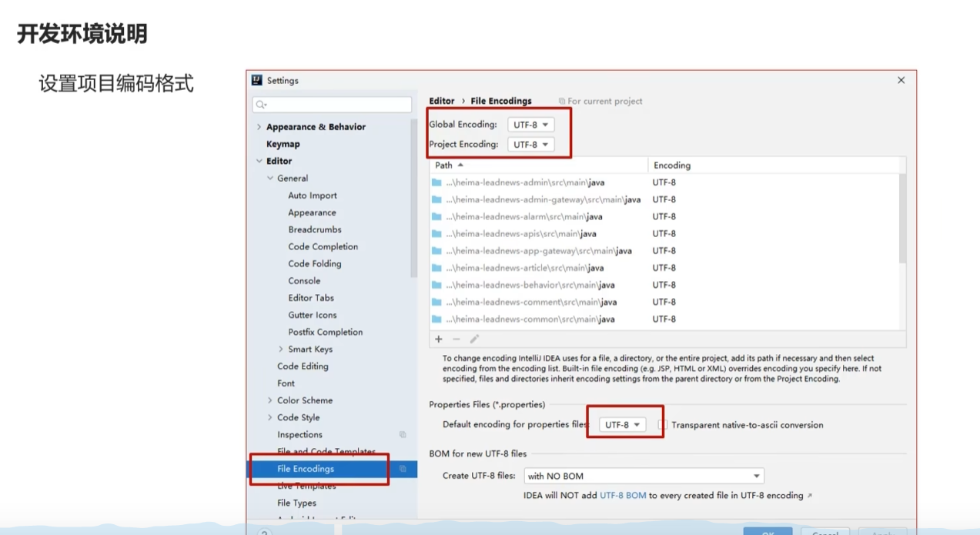This screenshot has width=980, height=535.
Task: Click folder icon of heima-leadnews-admin\src\main\java row
Action: pyautogui.click(x=436, y=182)
